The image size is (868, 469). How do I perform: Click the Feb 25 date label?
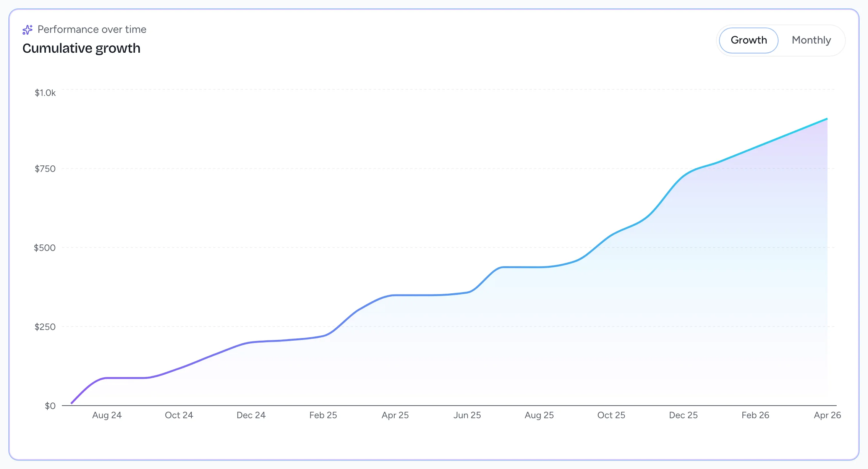click(323, 415)
